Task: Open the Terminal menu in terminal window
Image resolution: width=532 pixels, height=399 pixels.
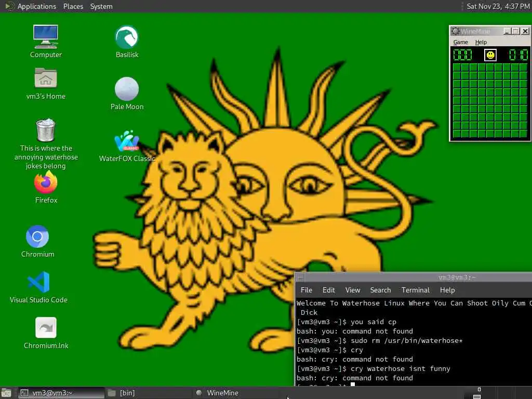Action: point(415,290)
